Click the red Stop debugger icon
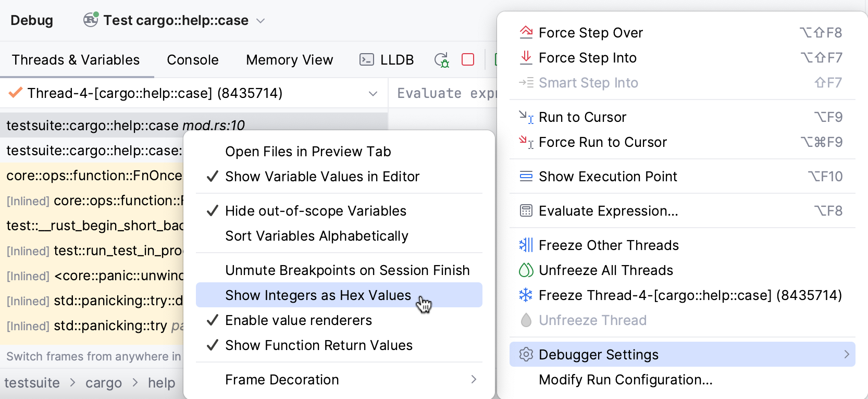Viewport: 868px width, 399px height. pos(468,60)
